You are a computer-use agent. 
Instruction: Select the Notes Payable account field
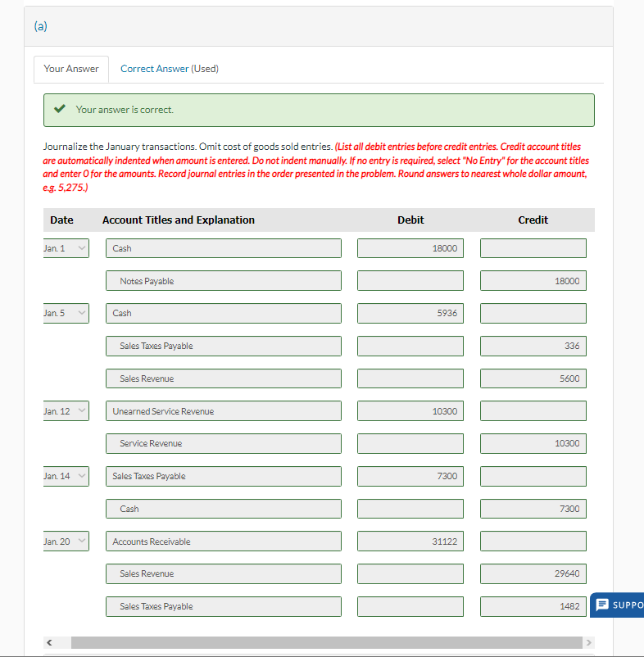[x=224, y=281]
